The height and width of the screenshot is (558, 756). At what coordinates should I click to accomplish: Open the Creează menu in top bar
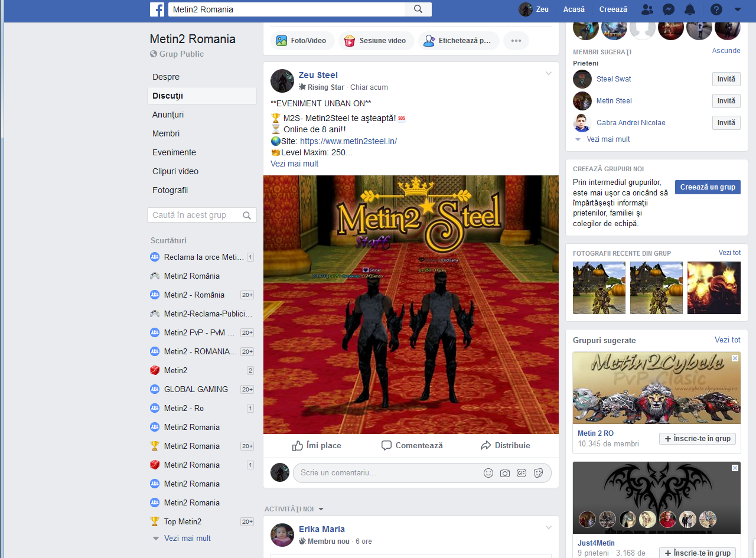(613, 9)
